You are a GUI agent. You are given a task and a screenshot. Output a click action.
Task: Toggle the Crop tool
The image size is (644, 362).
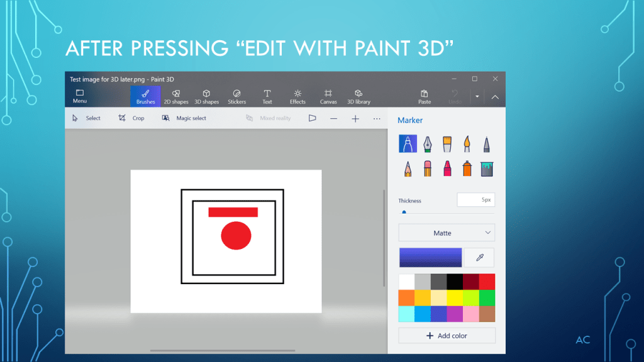point(132,118)
